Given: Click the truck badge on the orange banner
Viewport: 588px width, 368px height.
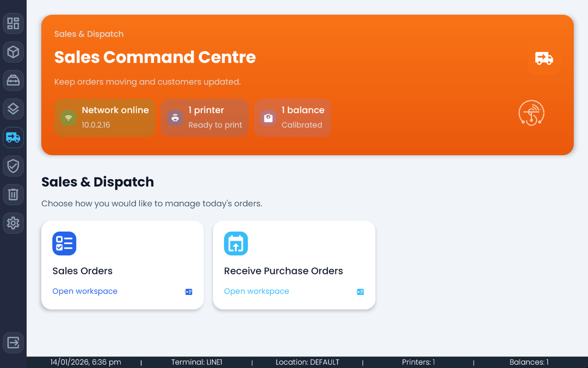Looking at the screenshot, I should pos(544,59).
